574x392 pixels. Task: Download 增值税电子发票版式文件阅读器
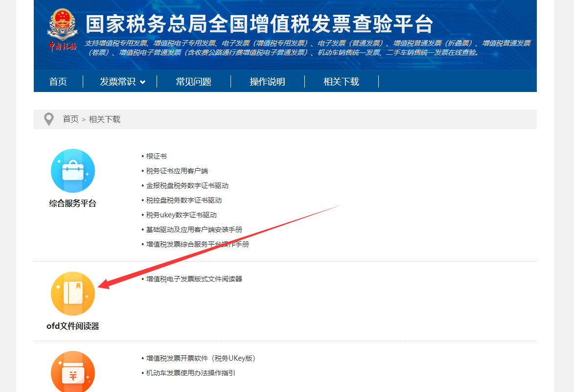click(194, 279)
